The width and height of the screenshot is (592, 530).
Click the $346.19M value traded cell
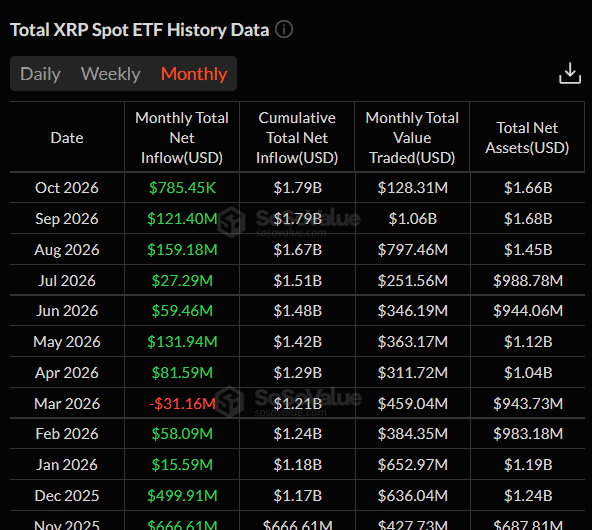point(413,311)
